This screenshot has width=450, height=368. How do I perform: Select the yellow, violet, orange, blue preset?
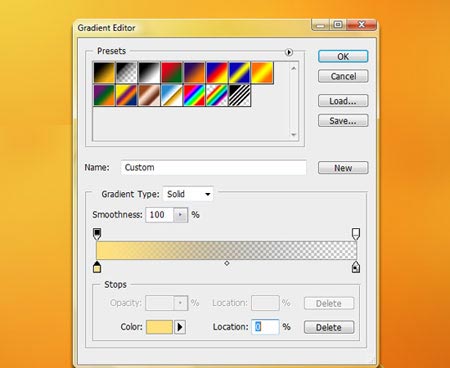pyautogui.click(x=127, y=95)
